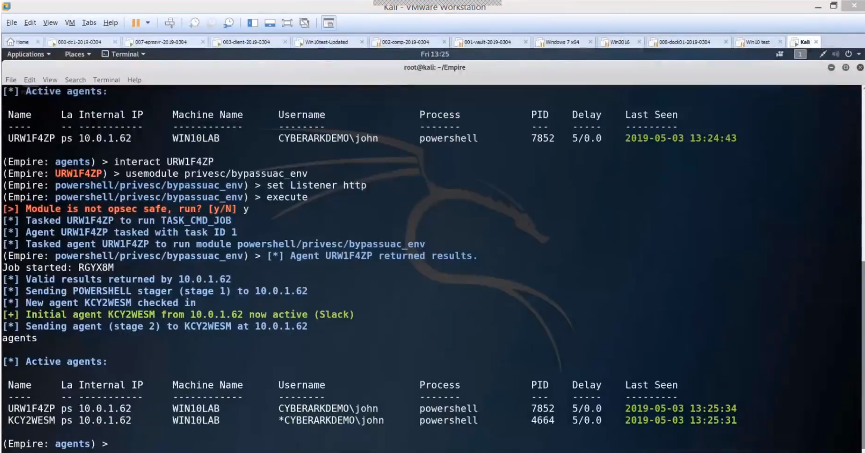The image size is (865, 453).
Task: Click the *CYBERARKDEMO\john username
Action: 330,420
